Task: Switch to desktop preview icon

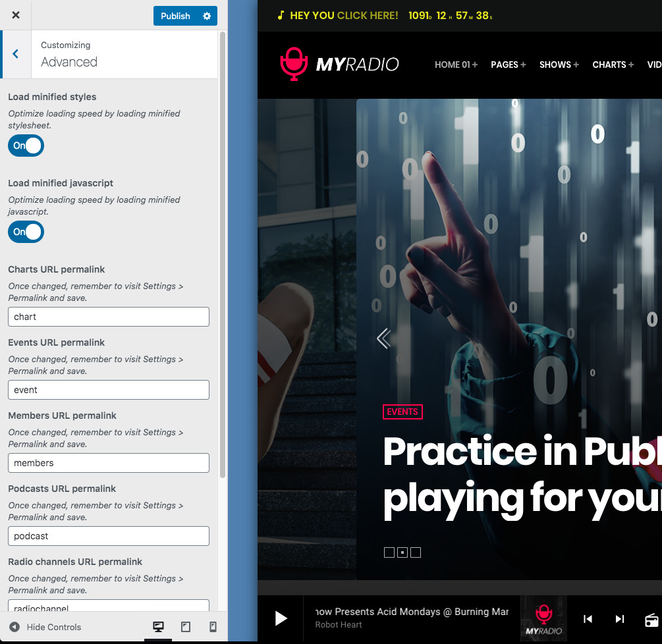Action: point(158,627)
